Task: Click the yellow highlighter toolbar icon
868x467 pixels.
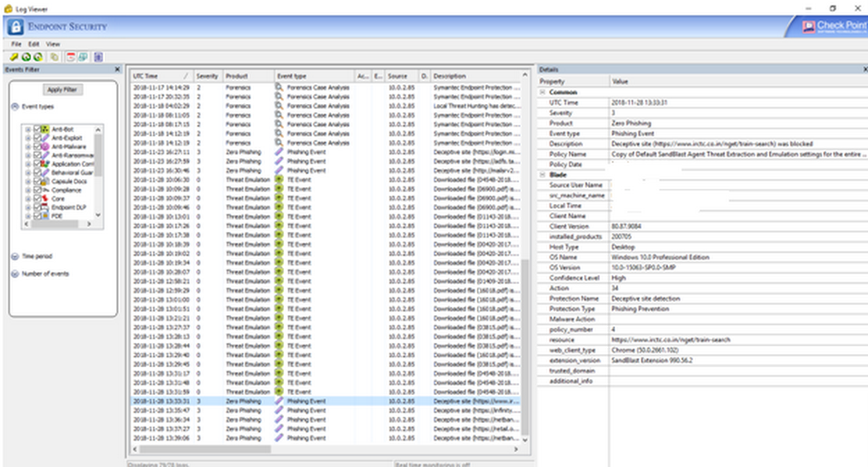Action: (x=14, y=57)
